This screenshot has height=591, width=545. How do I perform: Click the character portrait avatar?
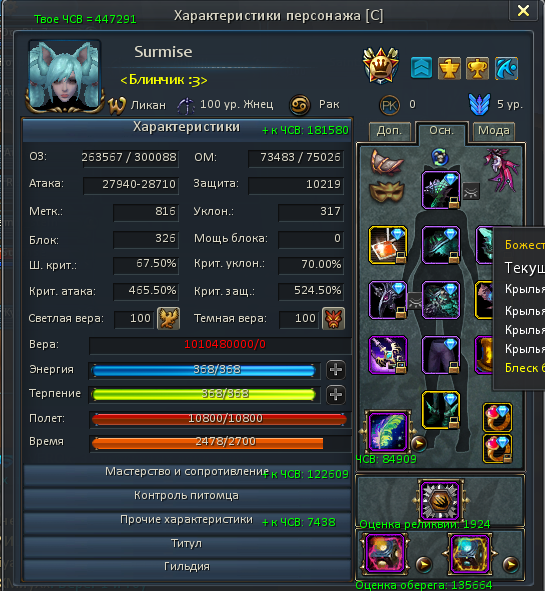pyautogui.click(x=64, y=75)
